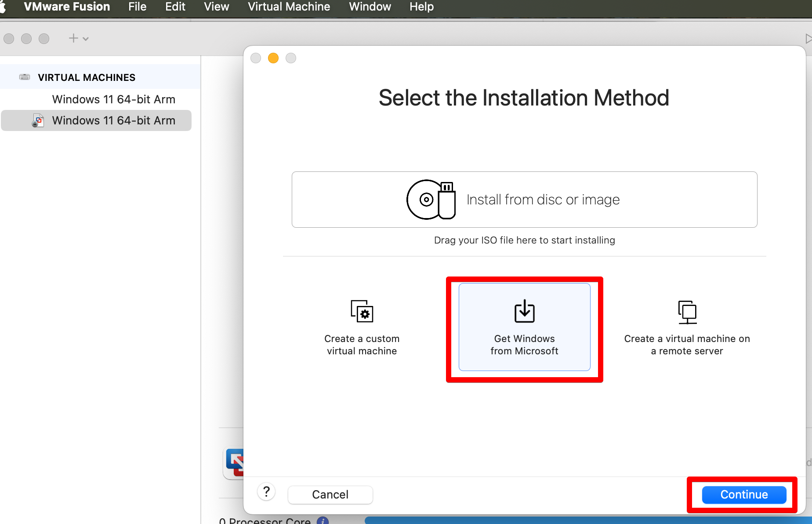Click the download arrow icon for Windows
The image size is (812, 524).
click(525, 311)
